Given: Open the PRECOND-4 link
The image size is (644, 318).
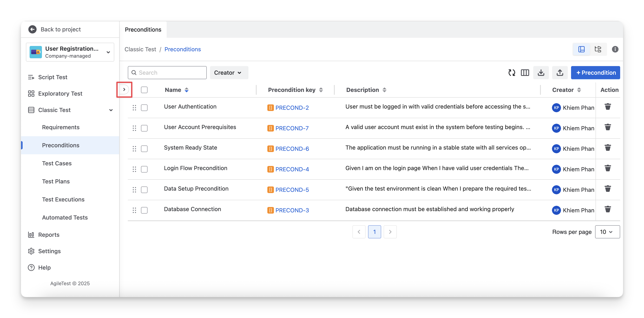Looking at the screenshot, I should click(292, 169).
